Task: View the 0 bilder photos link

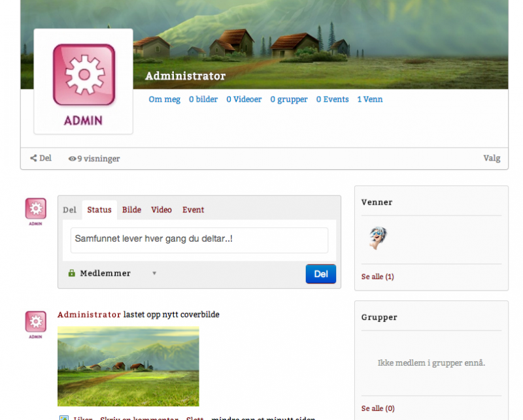Action: coord(203,99)
